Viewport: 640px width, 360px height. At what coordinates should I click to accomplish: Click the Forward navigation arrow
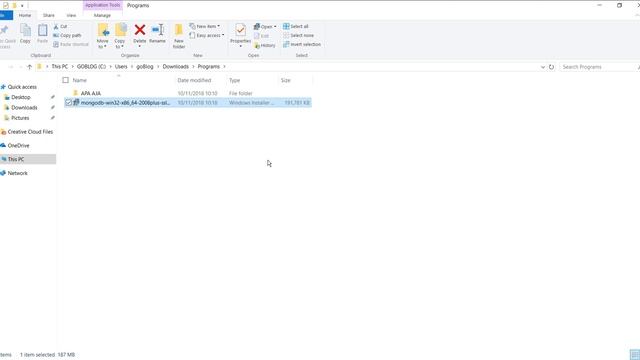click(x=20, y=67)
